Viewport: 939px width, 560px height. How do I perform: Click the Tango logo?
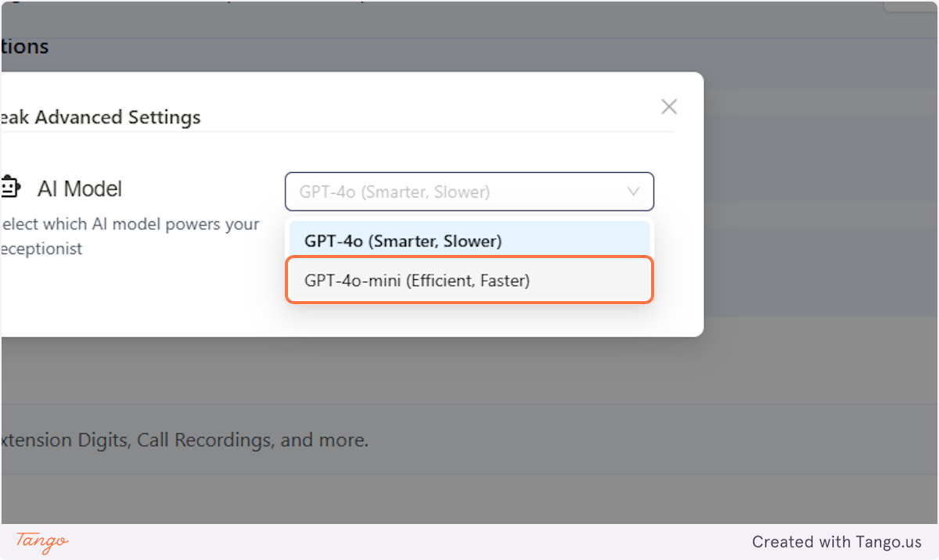[x=42, y=541]
